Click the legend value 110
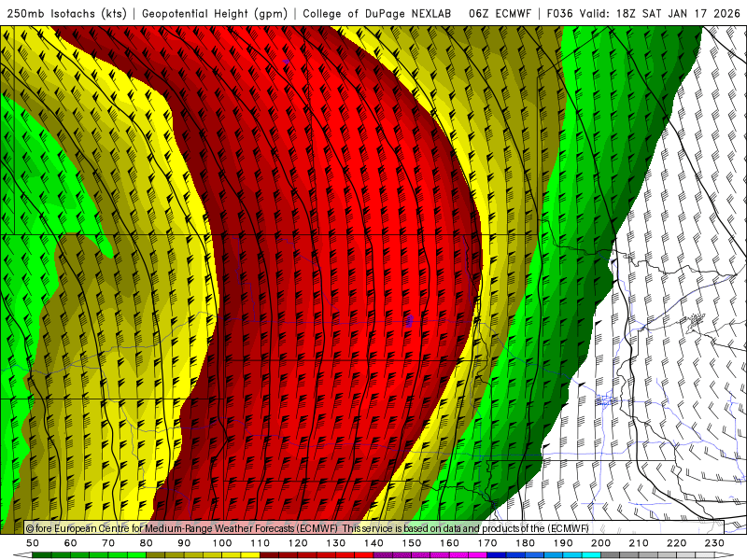747x560 pixels. 261,543
